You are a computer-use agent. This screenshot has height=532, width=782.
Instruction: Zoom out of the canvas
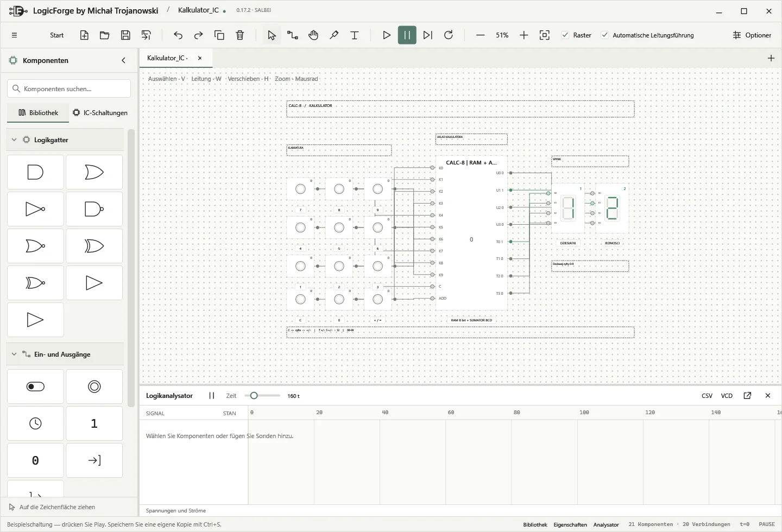point(481,35)
